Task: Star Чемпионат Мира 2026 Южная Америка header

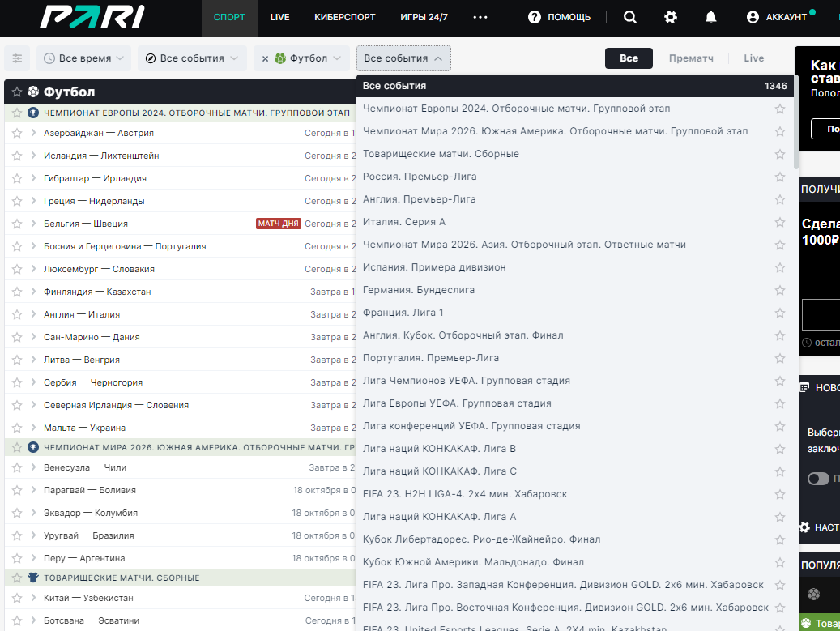Action: point(17,447)
